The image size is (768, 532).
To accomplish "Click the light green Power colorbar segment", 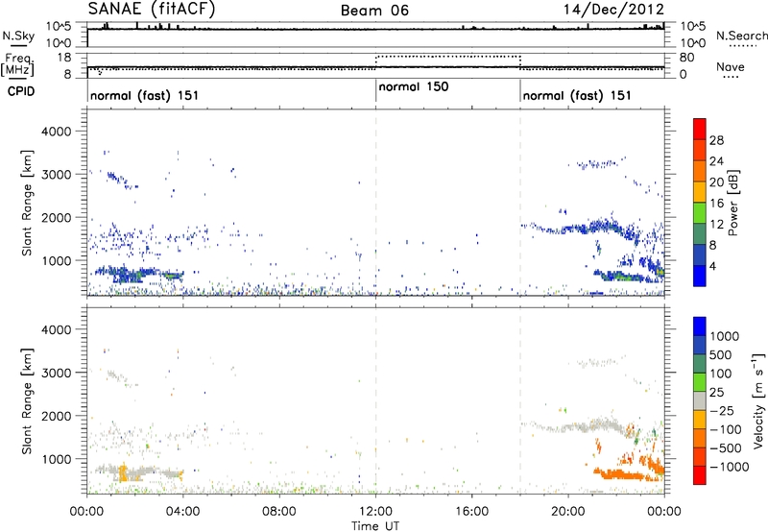I will point(700,213).
